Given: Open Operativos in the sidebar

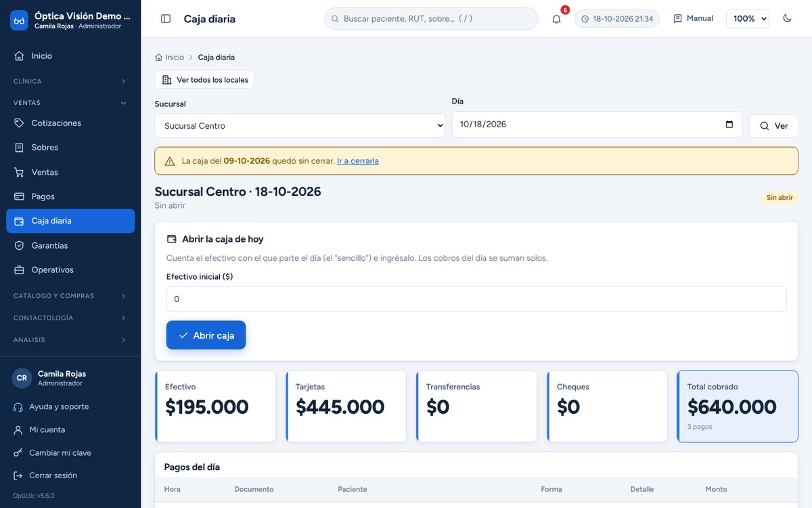Looking at the screenshot, I should coord(70,270).
